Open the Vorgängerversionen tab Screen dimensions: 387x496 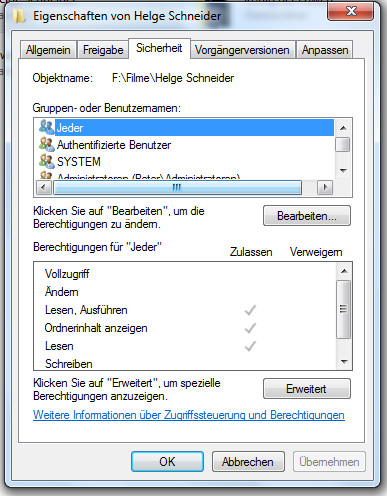pos(242,50)
